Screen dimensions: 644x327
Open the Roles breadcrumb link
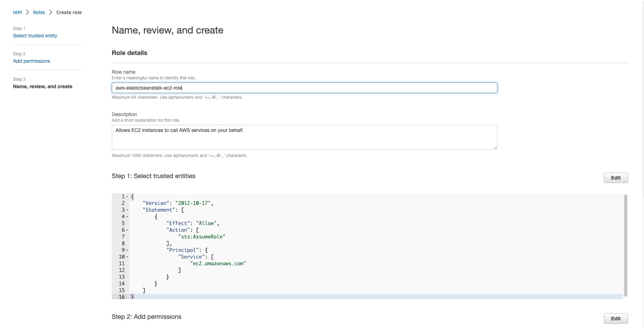click(x=39, y=12)
